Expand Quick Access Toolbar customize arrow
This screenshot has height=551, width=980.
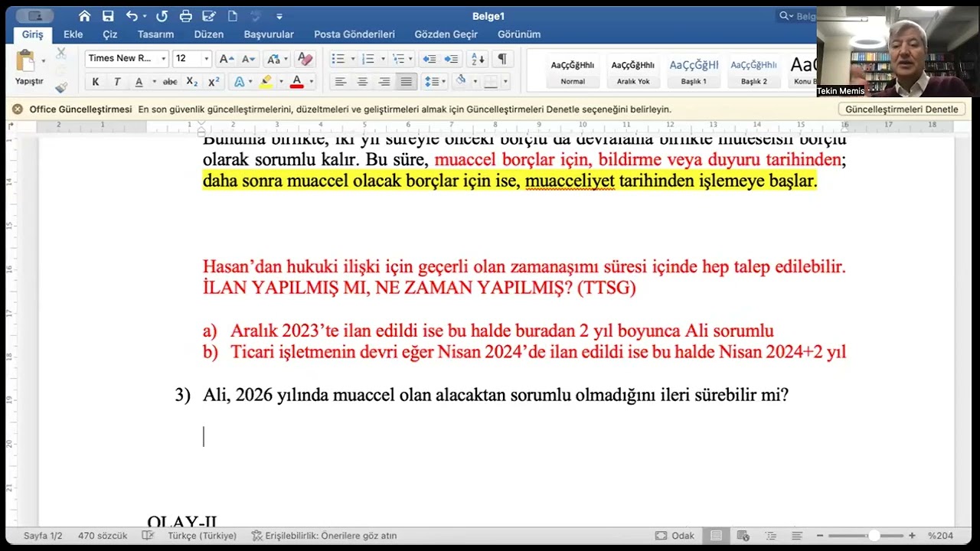pyautogui.click(x=279, y=16)
